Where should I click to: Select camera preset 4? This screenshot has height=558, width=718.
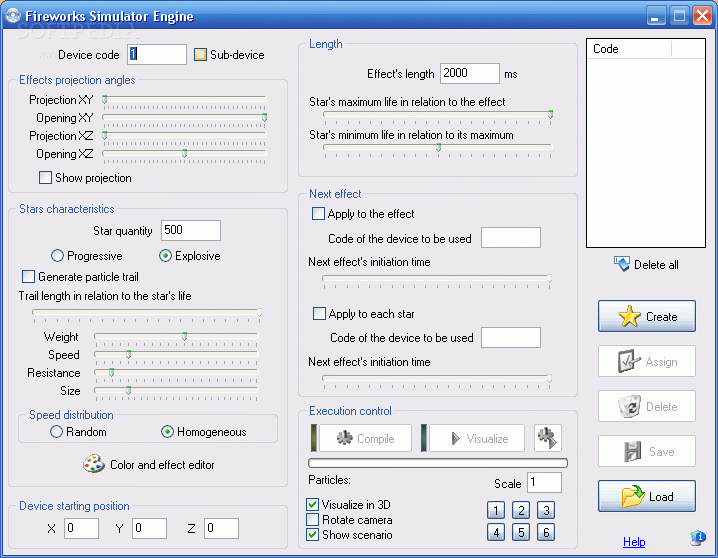(x=496, y=532)
